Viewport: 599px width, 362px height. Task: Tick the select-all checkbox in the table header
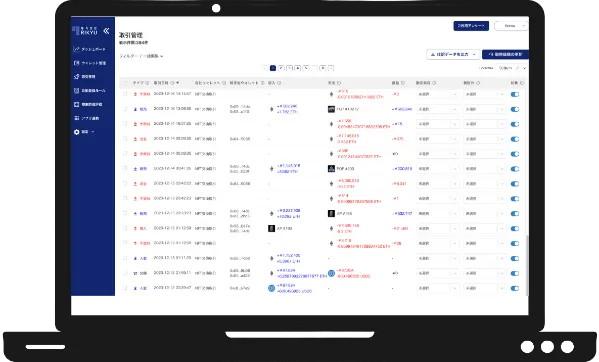point(125,83)
